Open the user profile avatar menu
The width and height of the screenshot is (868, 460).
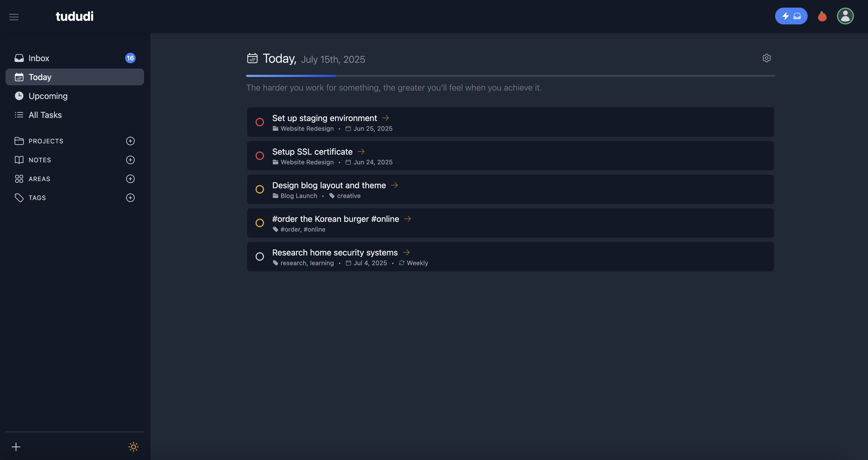845,16
